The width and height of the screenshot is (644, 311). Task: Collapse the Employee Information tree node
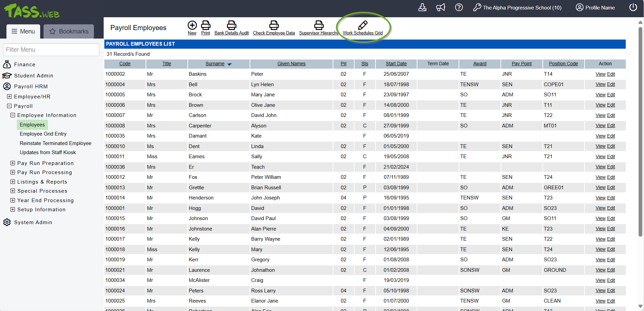(x=13, y=115)
